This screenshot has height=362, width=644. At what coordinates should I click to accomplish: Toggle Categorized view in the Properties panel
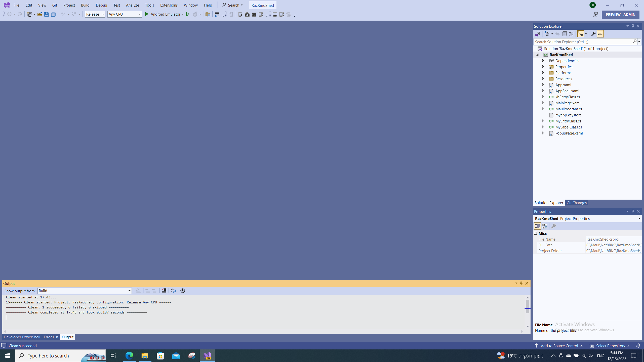[537, 226]
